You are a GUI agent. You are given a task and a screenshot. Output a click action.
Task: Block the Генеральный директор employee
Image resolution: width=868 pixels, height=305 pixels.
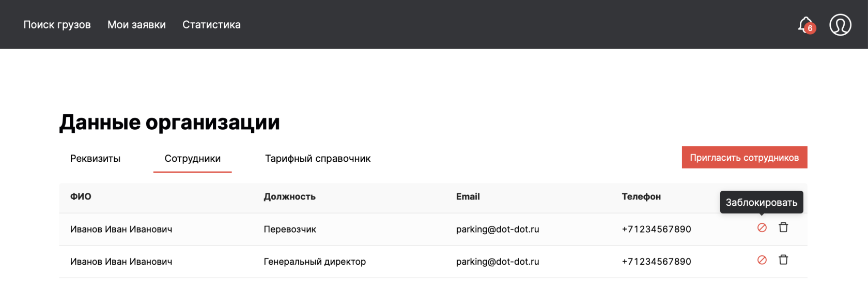coord(762,260)
